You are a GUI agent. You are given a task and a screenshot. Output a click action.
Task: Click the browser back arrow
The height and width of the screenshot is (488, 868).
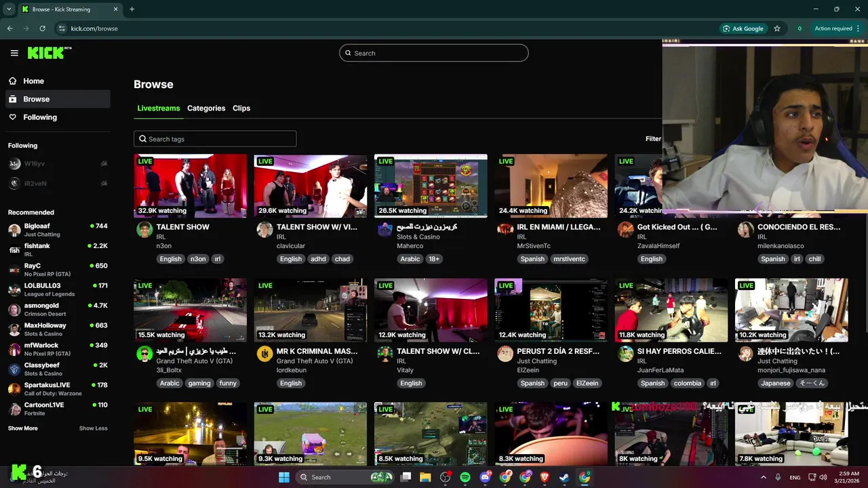tap(9, 28)
